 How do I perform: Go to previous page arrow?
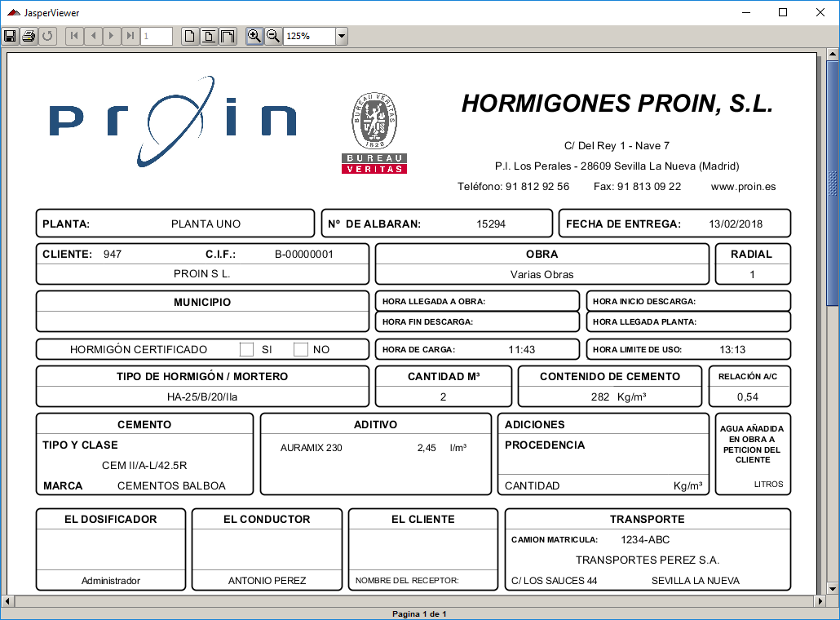click(93, 36)
